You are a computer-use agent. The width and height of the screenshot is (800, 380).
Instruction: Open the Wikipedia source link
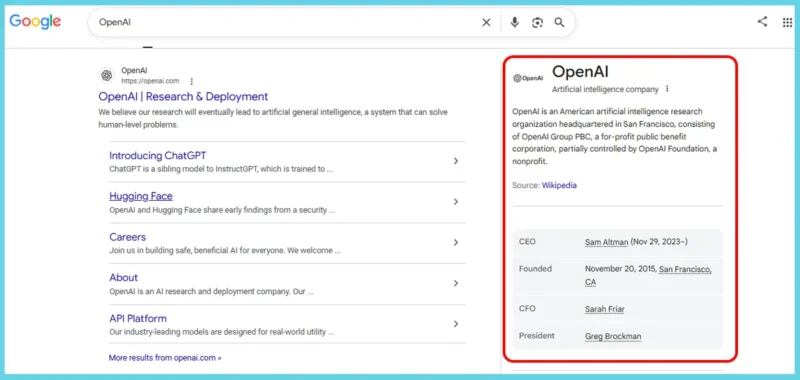click(559, 185)
